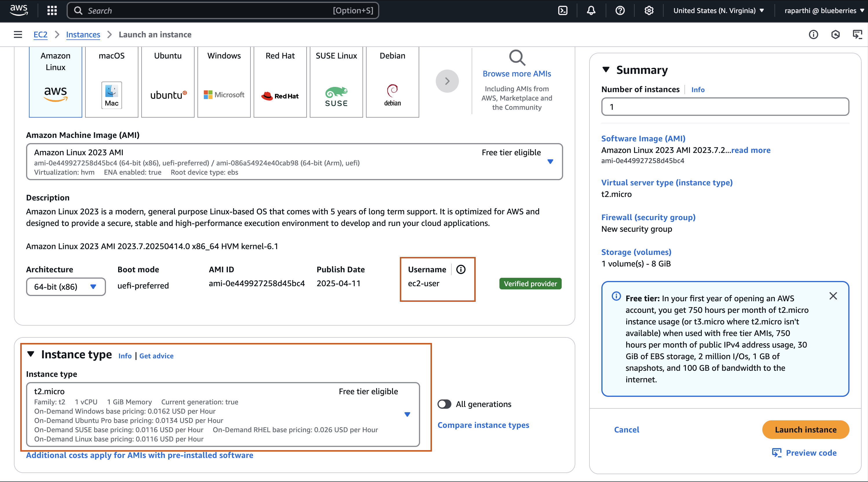The image size is (868, 482).
Task: Click the Browse more AMIs link
Action: [x=517, y=74]
